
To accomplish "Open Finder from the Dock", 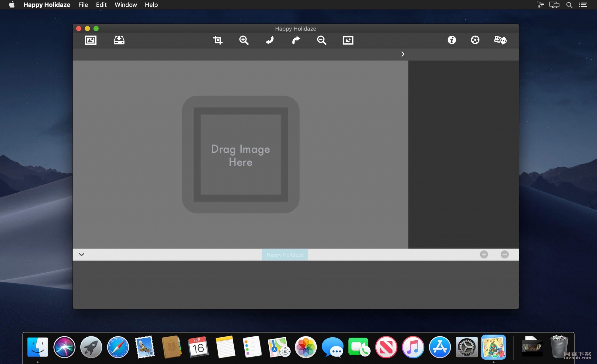I will [38, 347].
